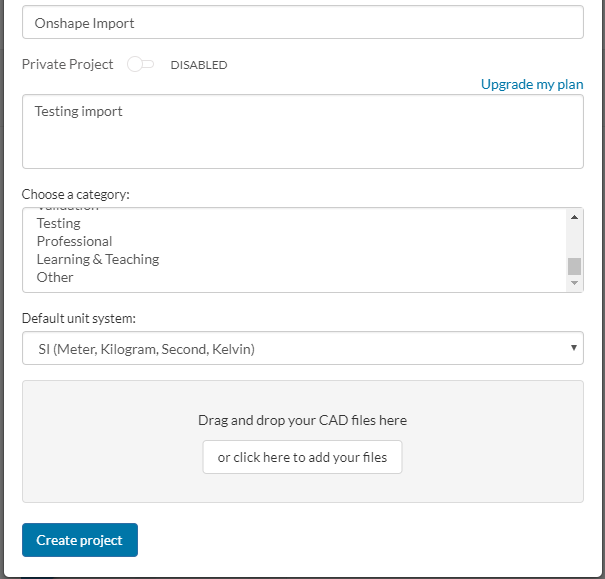Select the Testing category

pos(58,223)
